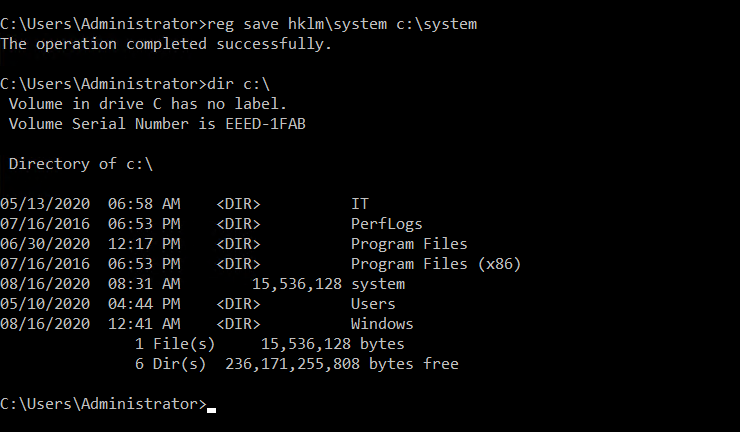Click the Users directory entry
The image size is (740, 432).
tap(373, 304)
